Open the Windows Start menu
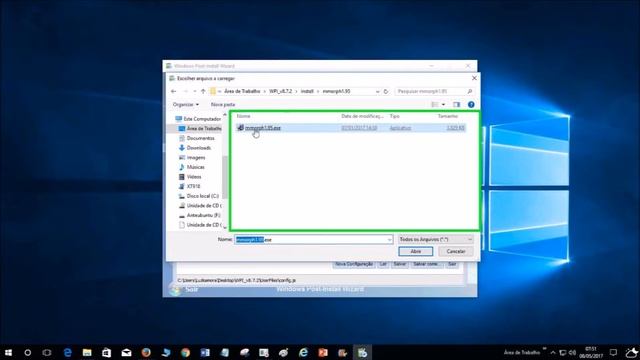 (x=8, y=352)
